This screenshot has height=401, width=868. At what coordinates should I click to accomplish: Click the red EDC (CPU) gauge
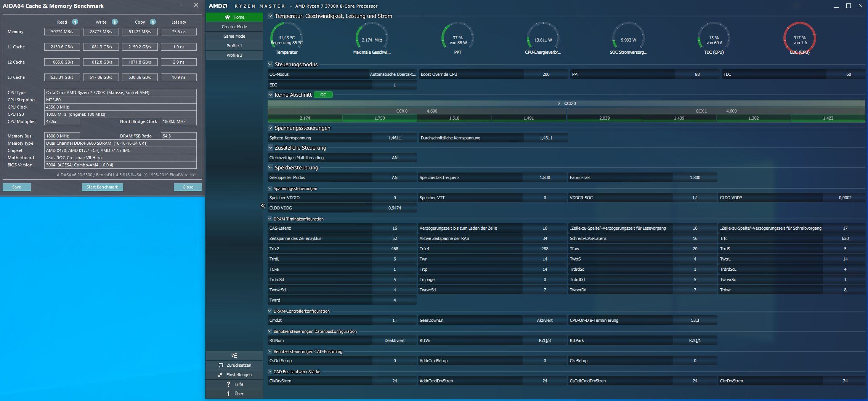[x=799, y=38]
